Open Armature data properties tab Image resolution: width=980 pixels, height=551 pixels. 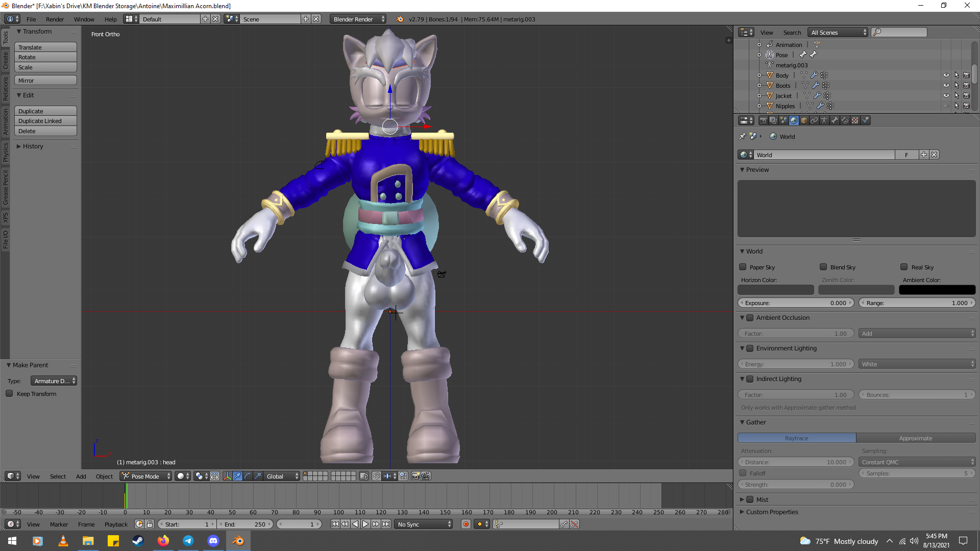pyautogui.click(x=824, y=120)
